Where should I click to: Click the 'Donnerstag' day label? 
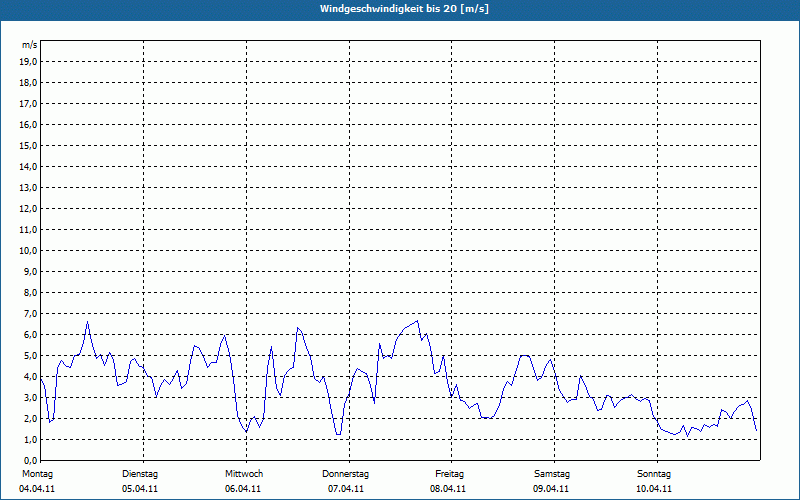click(x=345, y=474)
